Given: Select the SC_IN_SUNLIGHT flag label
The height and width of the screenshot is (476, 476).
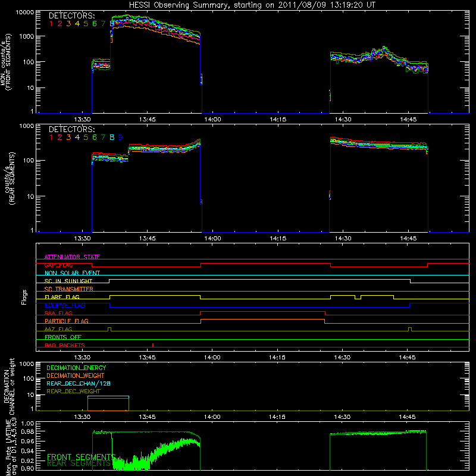Looking at the screenshot, I should click(x=68, y=281).
